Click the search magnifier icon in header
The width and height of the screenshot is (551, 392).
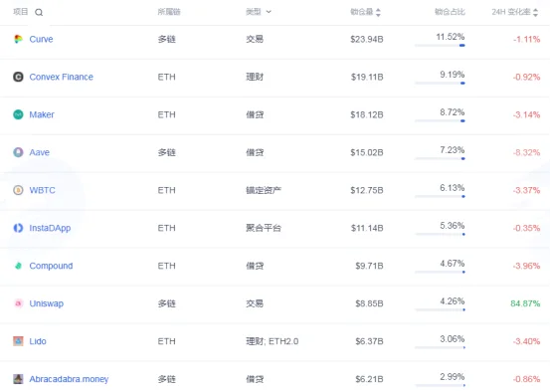click(39, 12)
